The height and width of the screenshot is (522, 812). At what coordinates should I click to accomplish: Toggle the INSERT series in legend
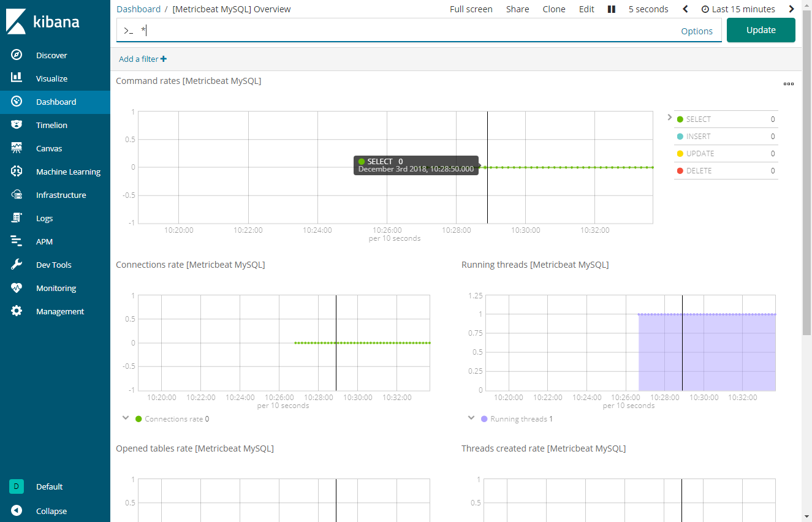pyautogui.click(x=726, y=137)
